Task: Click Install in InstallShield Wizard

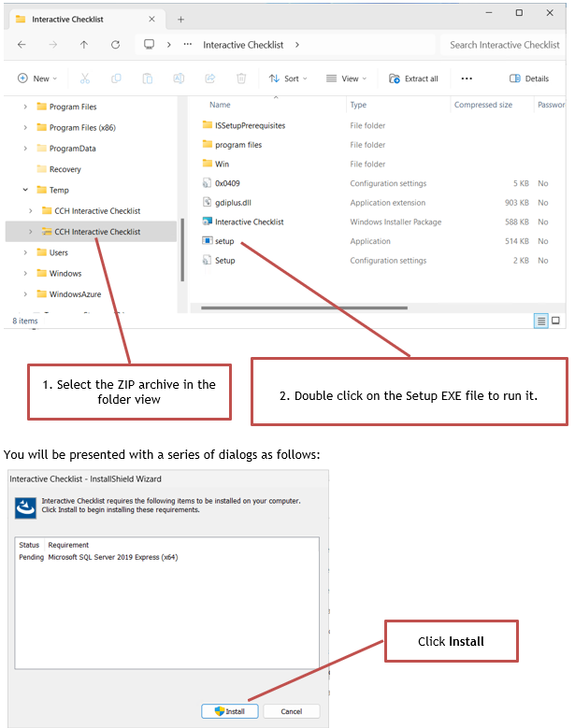Action: pyautogui.click(x=230, y=711)
